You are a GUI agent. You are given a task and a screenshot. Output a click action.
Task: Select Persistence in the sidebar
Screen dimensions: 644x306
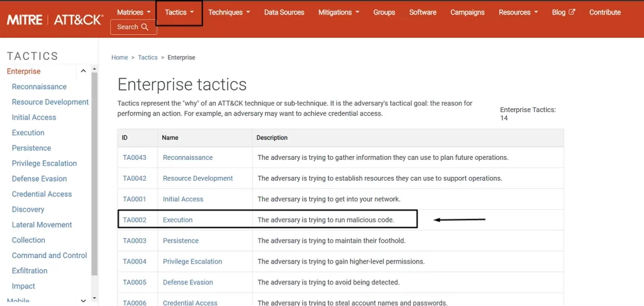tap(31, 148)
